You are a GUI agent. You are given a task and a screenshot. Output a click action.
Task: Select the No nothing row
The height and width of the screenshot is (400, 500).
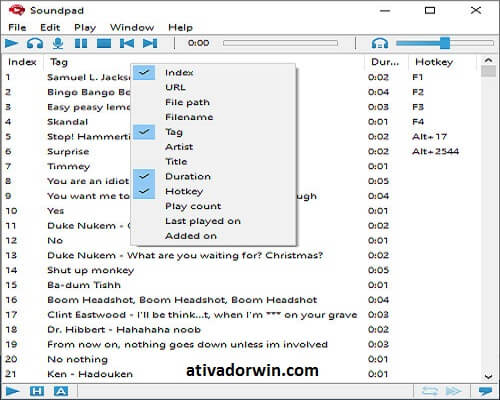pos(241,359)
